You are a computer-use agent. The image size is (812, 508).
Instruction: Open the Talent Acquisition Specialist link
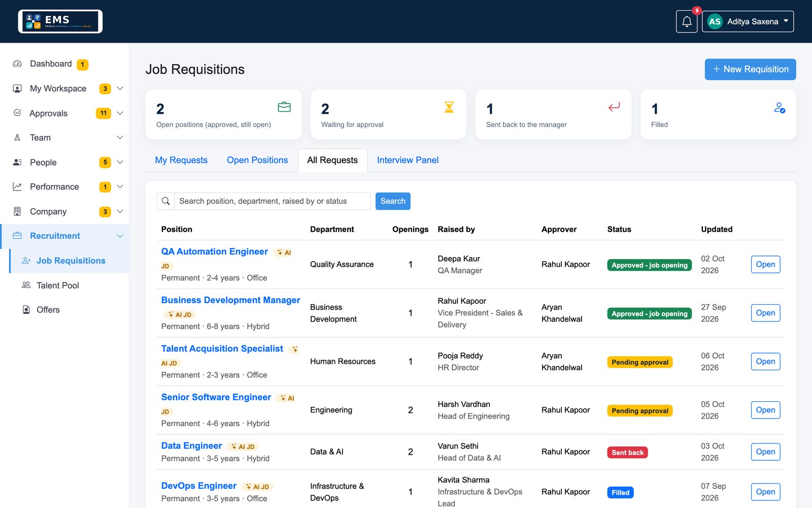click(222, 348)
